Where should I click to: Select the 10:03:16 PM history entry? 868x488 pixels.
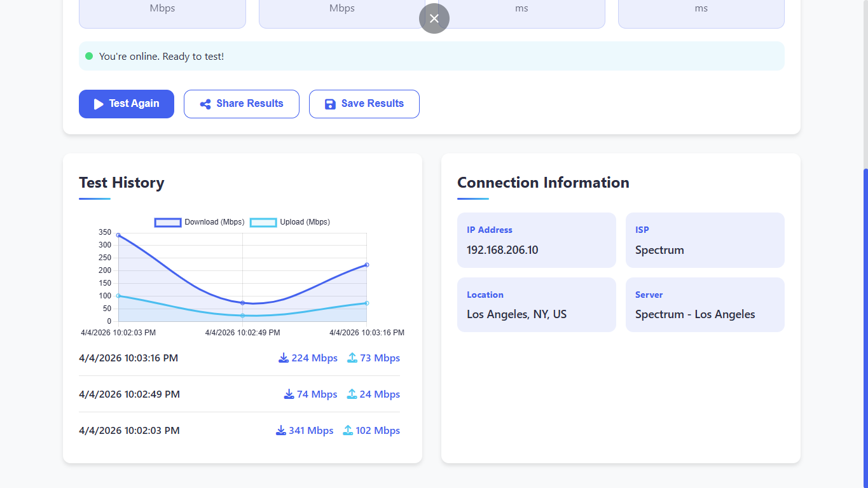click(x=128, y=358)
